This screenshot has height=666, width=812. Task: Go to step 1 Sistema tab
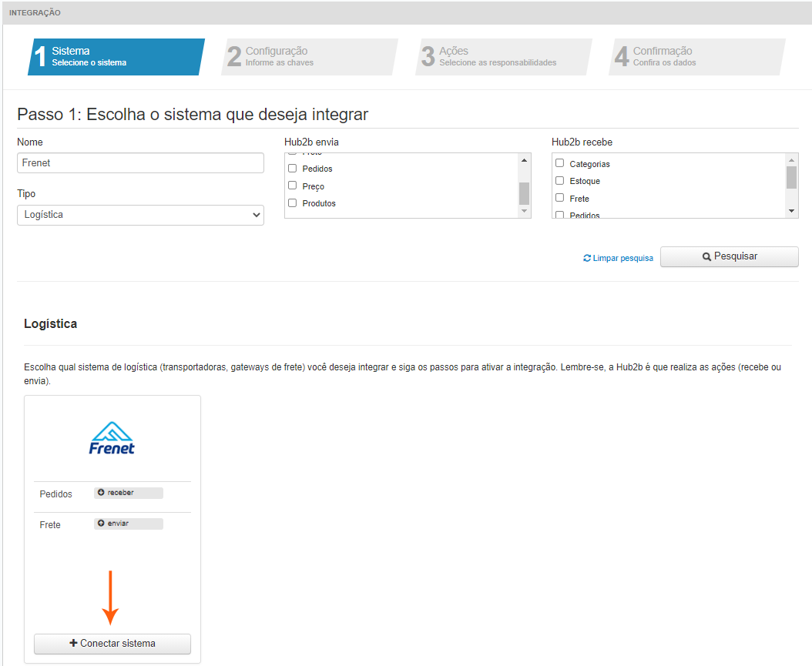point(116,57)
